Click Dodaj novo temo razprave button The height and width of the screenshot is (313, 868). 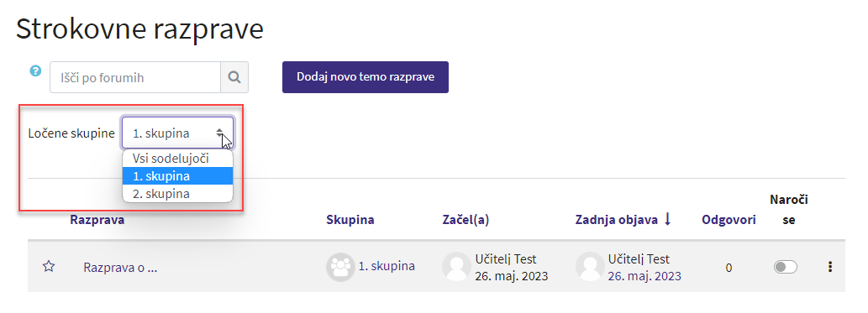(x=366, y=77)
